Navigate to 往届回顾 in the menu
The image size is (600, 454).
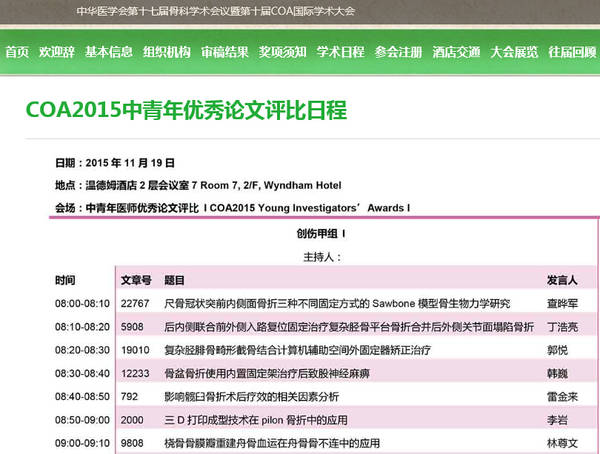pyautogui.click(x=573, y=52)
